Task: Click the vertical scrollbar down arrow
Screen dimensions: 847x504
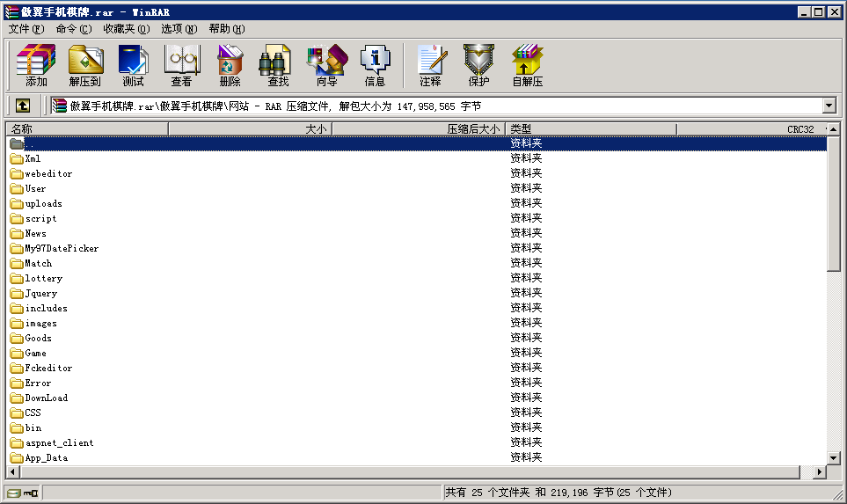Action: pyautogui.click(x=834, y=457)
